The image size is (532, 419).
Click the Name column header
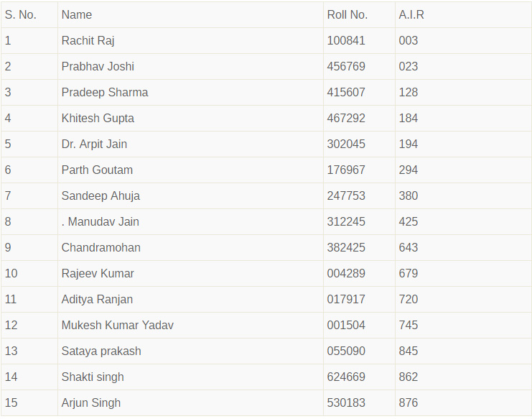tap(77, 14)
